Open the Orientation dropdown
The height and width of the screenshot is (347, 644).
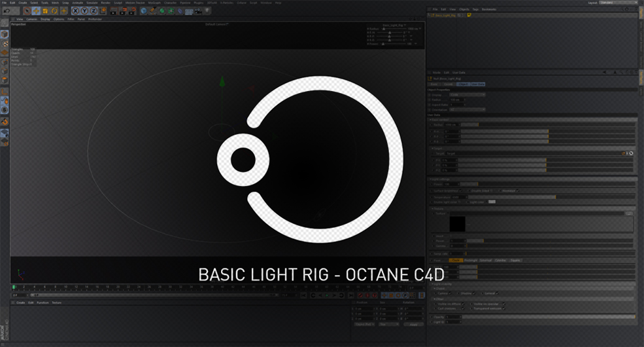coord(467,110)
